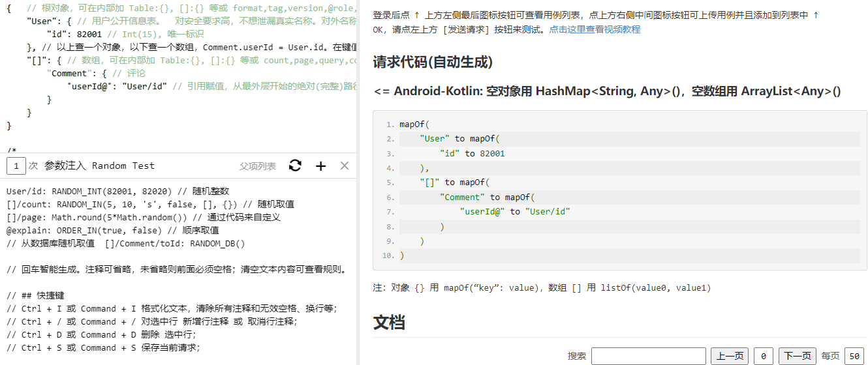This screenshot has width=868, height=365.
Task: Click the []/count: RANDOM_IN line
Action: (x=150, y=204)
